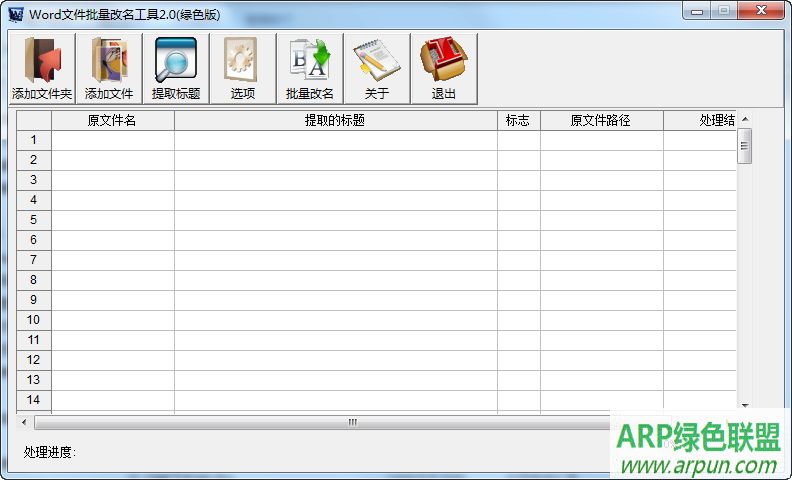Select row header 4
Viewport: 792px width, 480px height.
tap(34, 200)
